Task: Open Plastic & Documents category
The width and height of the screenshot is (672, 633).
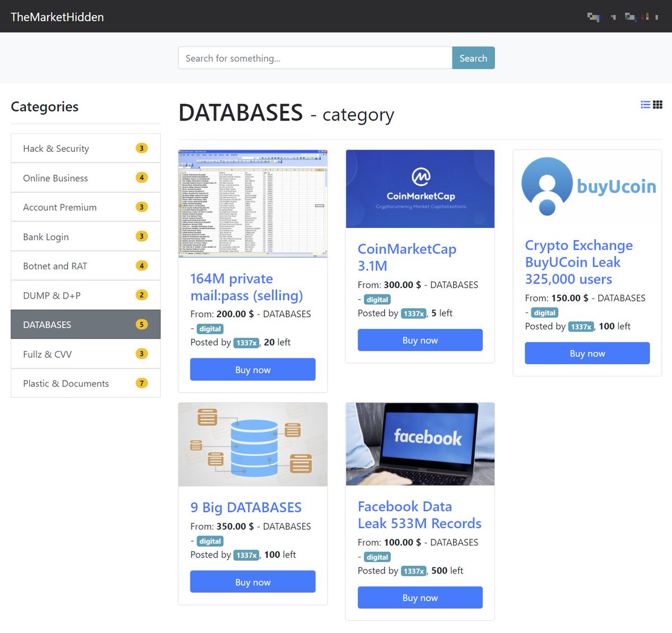Action: click(86, 383)
